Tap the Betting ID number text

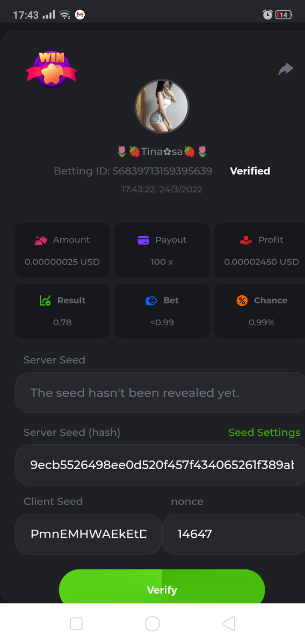[162, 171]
